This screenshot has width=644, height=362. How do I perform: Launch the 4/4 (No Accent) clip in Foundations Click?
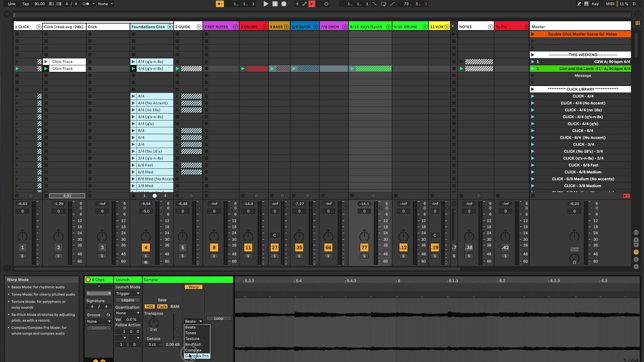(x=133, y=103)
